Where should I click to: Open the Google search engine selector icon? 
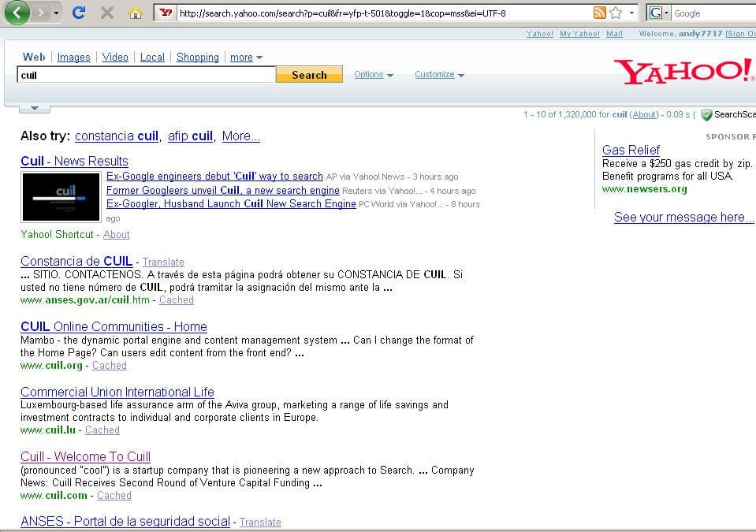(656, 13)
